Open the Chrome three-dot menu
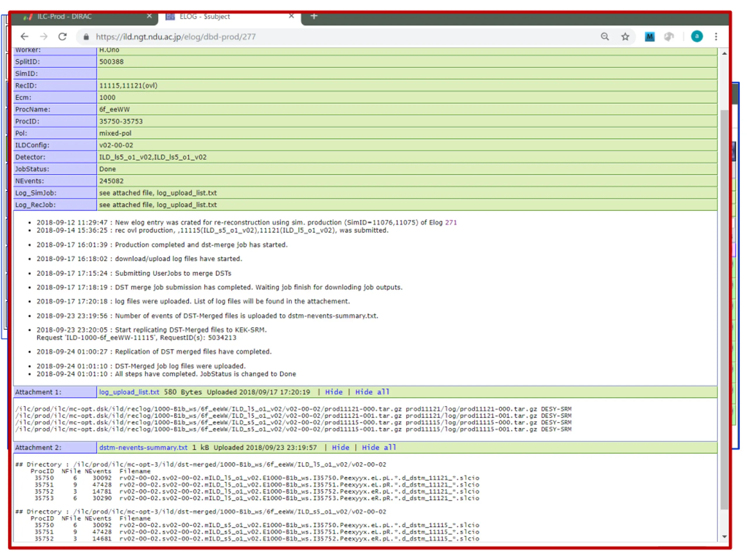Image resolution: width=747 pixels, height=560 pixels. tap(716, 36)
